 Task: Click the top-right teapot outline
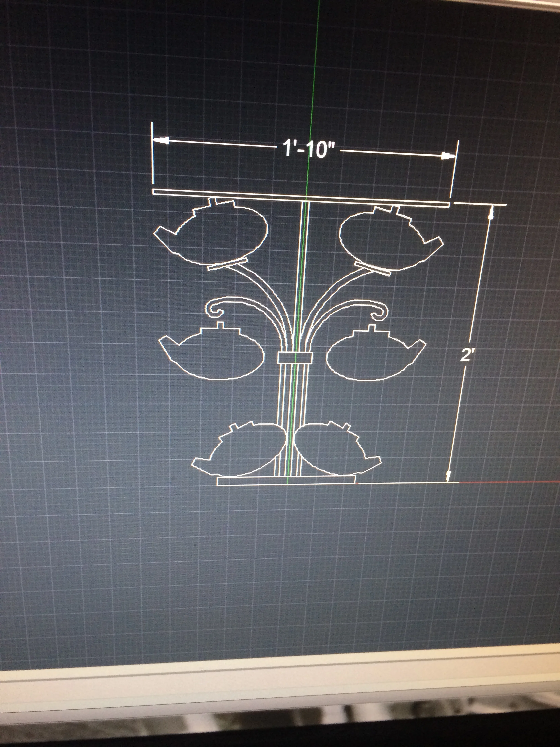tap(392, 238)
